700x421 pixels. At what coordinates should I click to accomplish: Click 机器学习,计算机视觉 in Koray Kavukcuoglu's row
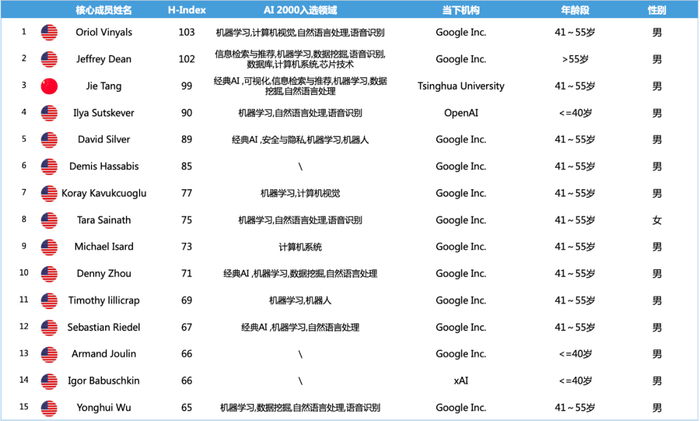300,193
